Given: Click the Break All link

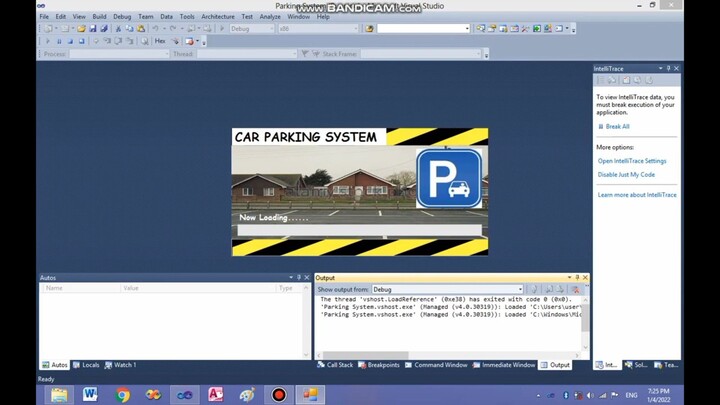Looking at the screenshot, I should click(x=617, y=127).
